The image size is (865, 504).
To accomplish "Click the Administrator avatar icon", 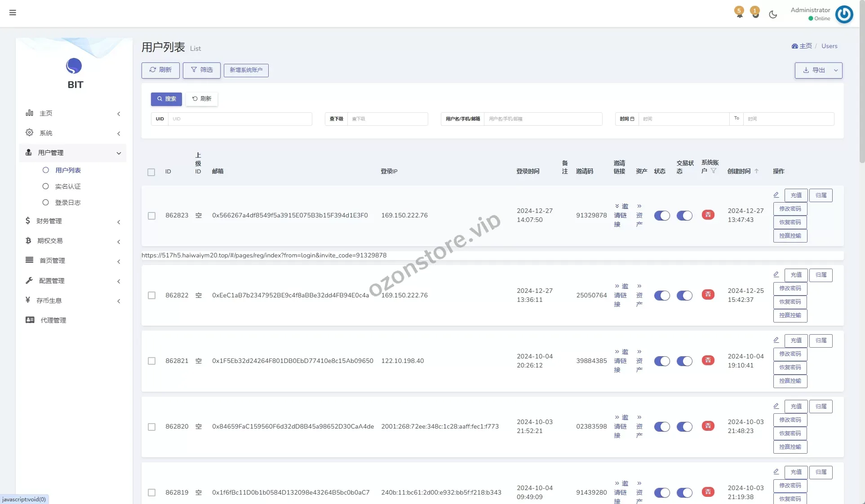I will tap(844, 14).
